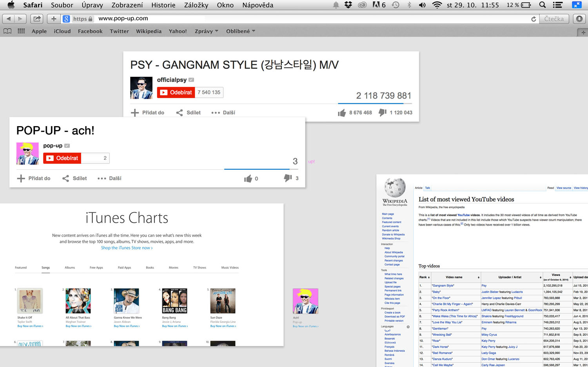The width and height of the screenshot is (588, 367).
Task: Open the Zobrazení menu
Action: (x=127, y=5)
